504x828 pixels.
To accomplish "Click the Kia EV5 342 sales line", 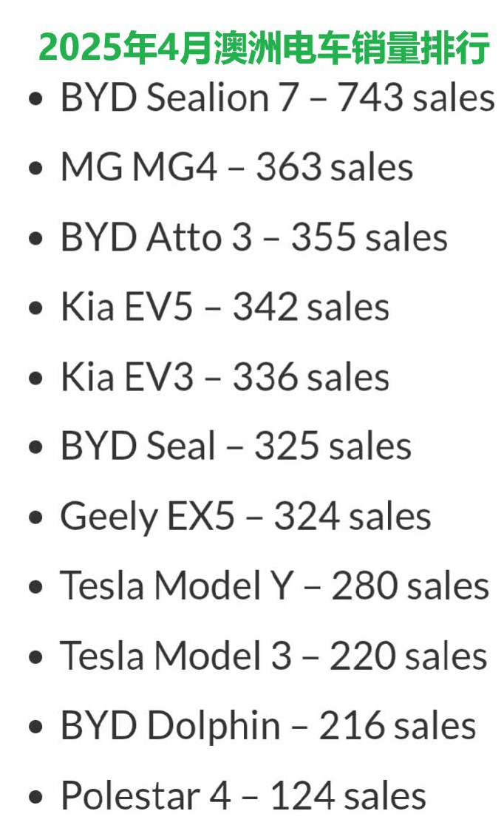I will (225, 307).
